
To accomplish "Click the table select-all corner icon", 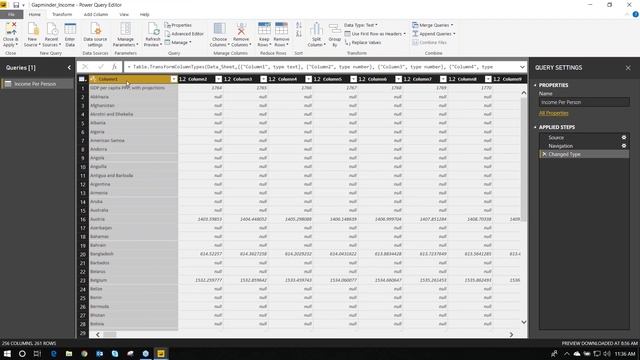I will (x=82, y=79).
